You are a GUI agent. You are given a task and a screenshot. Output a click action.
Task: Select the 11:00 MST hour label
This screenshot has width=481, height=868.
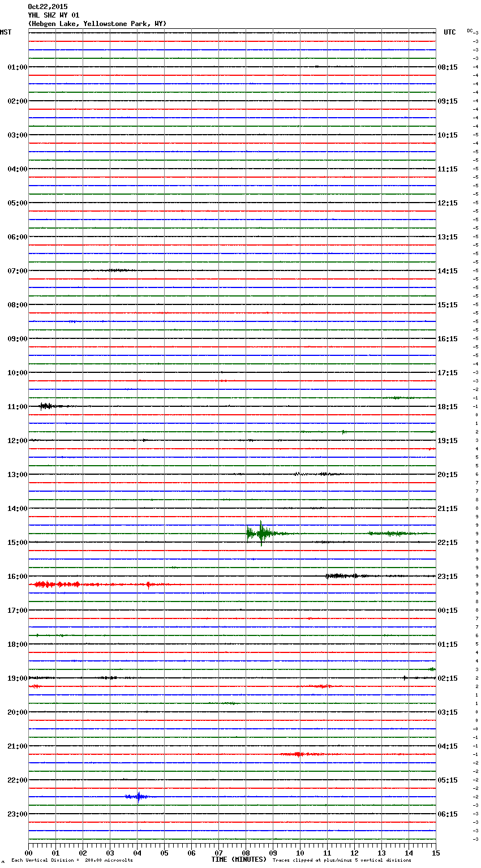pos(18,407)
